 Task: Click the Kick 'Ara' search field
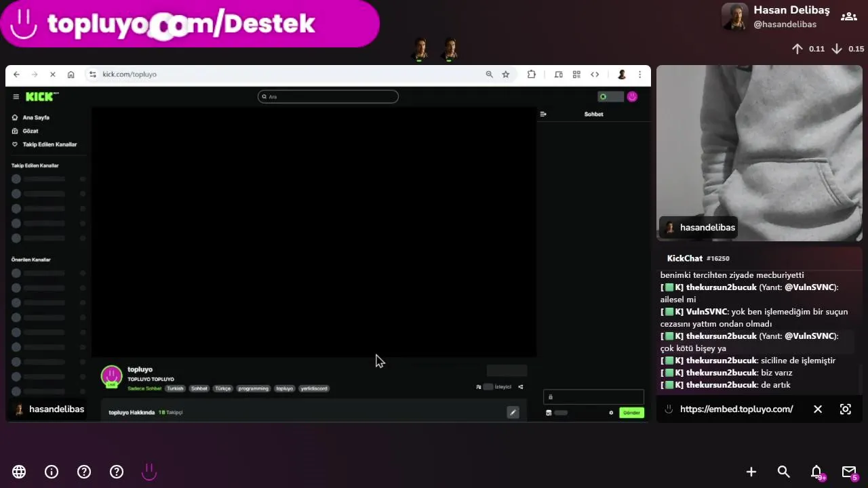click(x=328, y=97)
